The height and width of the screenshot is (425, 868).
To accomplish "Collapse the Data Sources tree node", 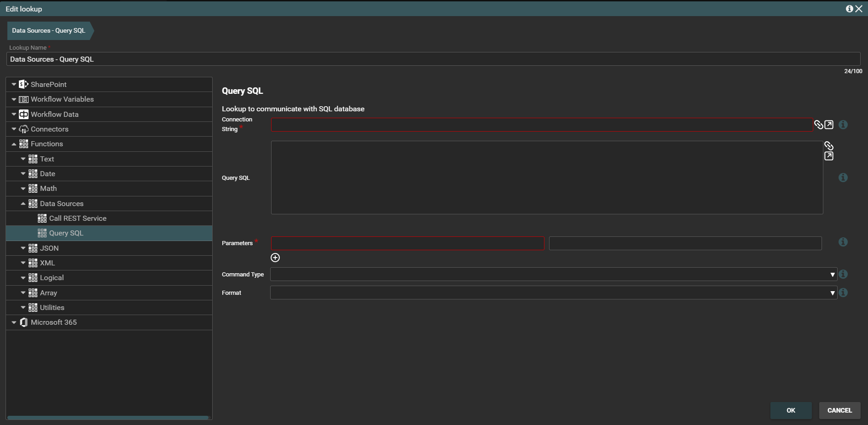I will coord(23,204).
